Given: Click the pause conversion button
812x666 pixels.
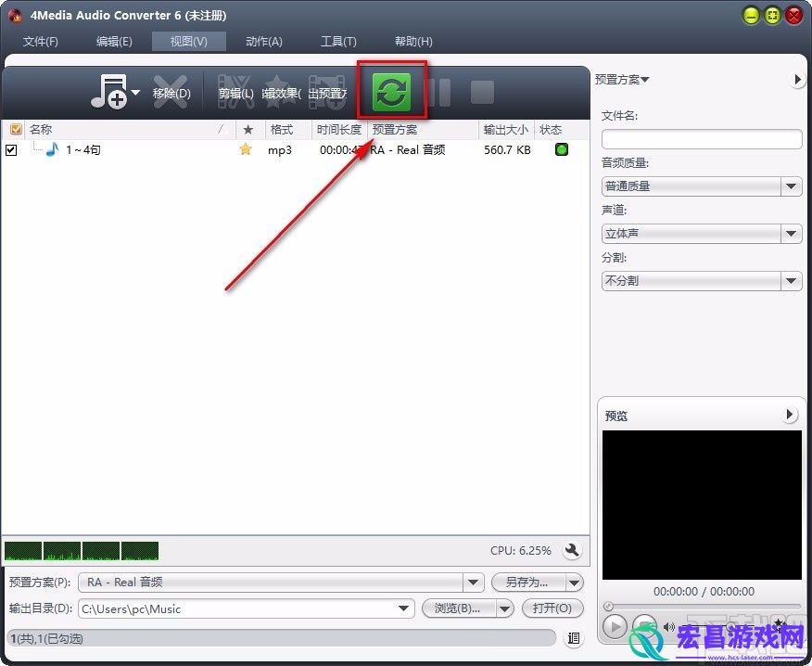Looking at the screenshot, I should tap(438, 92).
